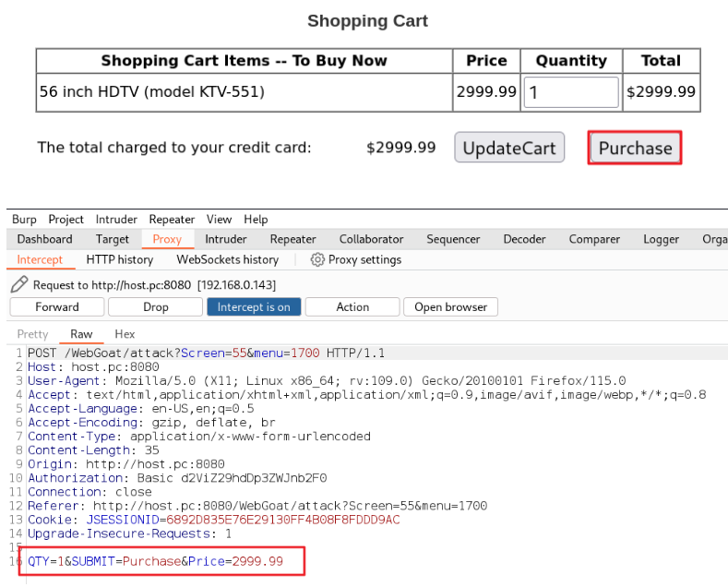Open the Comparer tab
The width and height of the screenshot is (728, 587).
pyautogui.click(x=594, y=239)
